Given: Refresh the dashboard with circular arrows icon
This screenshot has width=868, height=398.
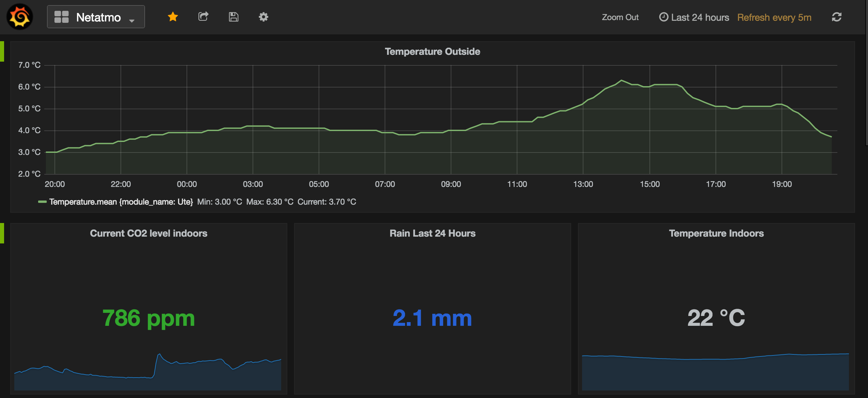Looking at the screenshot, I should point(837,17).
